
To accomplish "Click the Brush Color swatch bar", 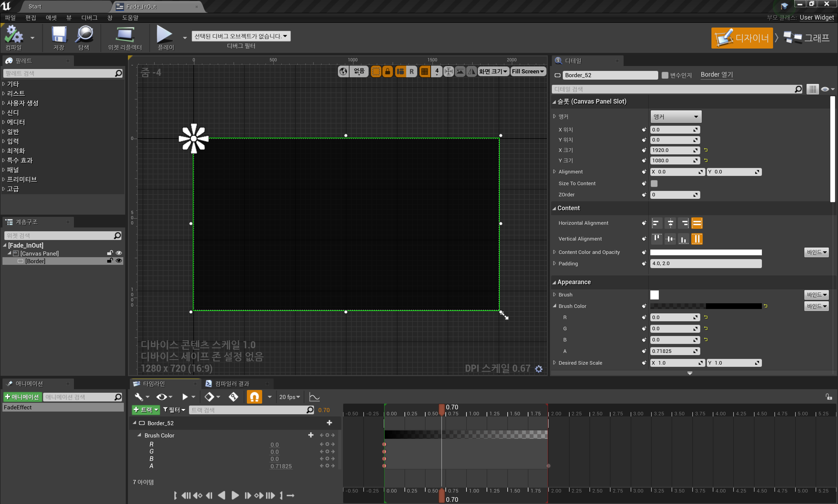I will [x=705, y=306].
